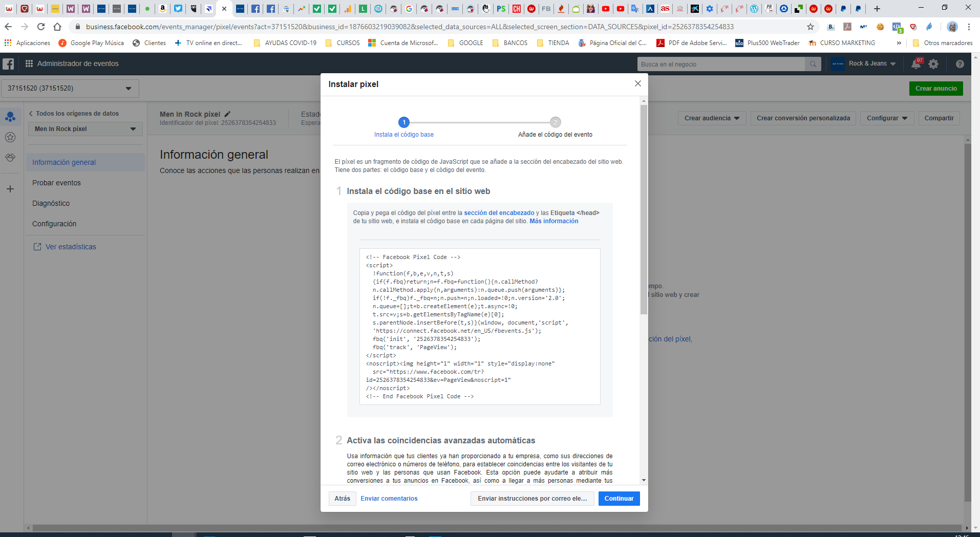Expand the Men In Rock píxel dropdown

(85, 129)
